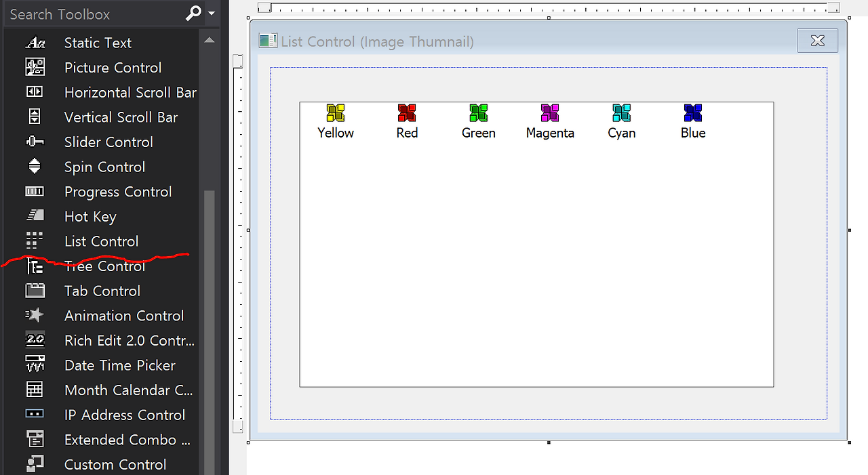Choose the List Control from the Toolbox
The image size is (868, 475).
[100, 241]
